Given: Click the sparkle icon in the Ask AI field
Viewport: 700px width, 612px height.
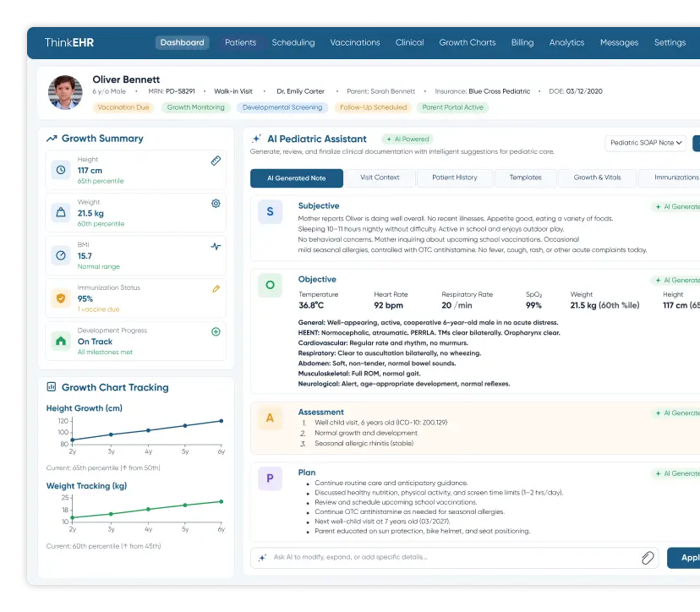Looking at the screenshot, I should click(x=262, y=558).
